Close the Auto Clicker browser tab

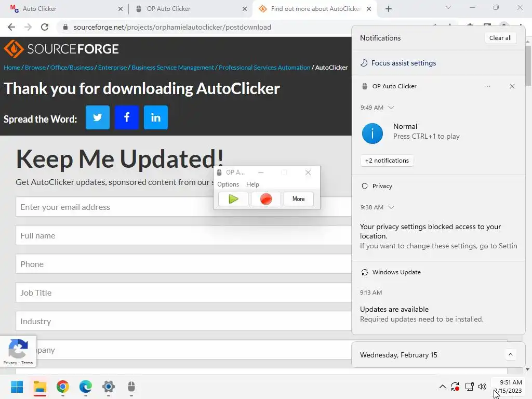pyautogui.click(x=121, y=9)
